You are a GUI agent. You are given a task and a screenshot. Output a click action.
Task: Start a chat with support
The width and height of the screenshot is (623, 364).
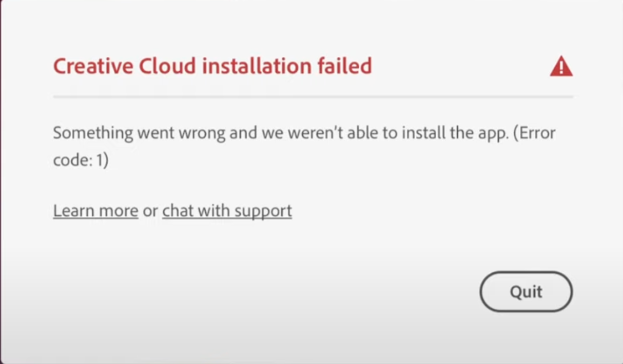(x=227, y=211)
